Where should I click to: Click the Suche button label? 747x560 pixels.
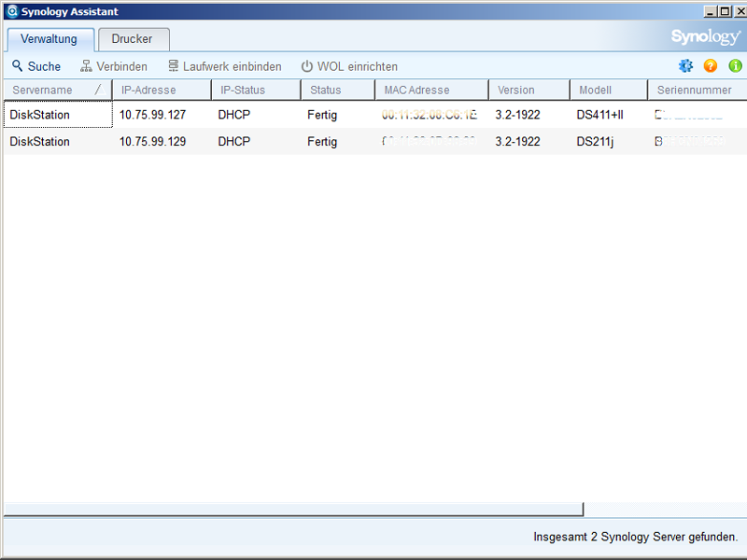coord(44,66)
